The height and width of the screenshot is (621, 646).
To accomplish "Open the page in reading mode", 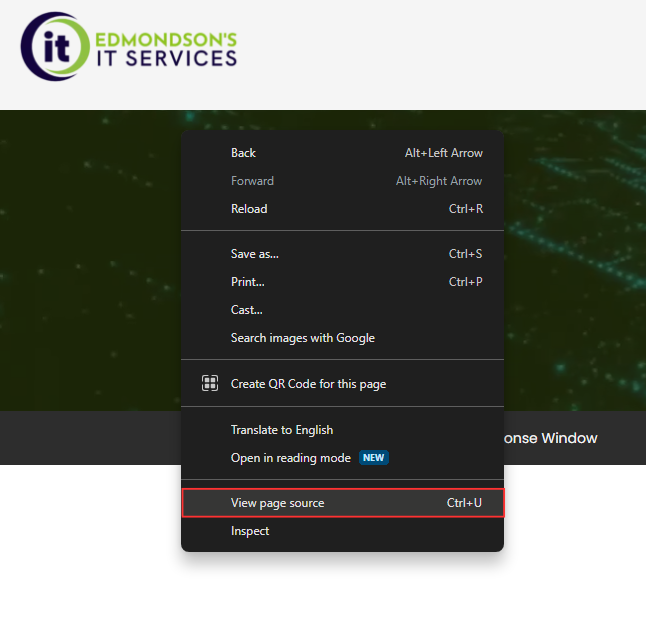I will (290, 458).
